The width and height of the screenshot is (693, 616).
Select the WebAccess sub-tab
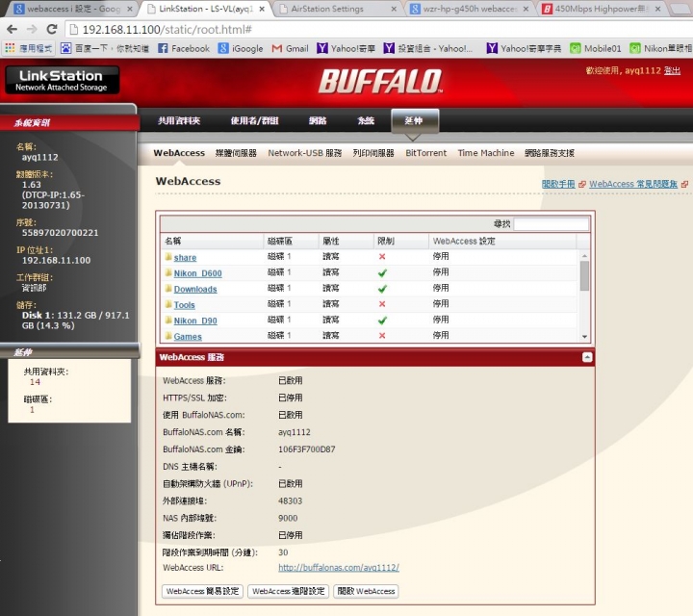[x=179, y=153]
